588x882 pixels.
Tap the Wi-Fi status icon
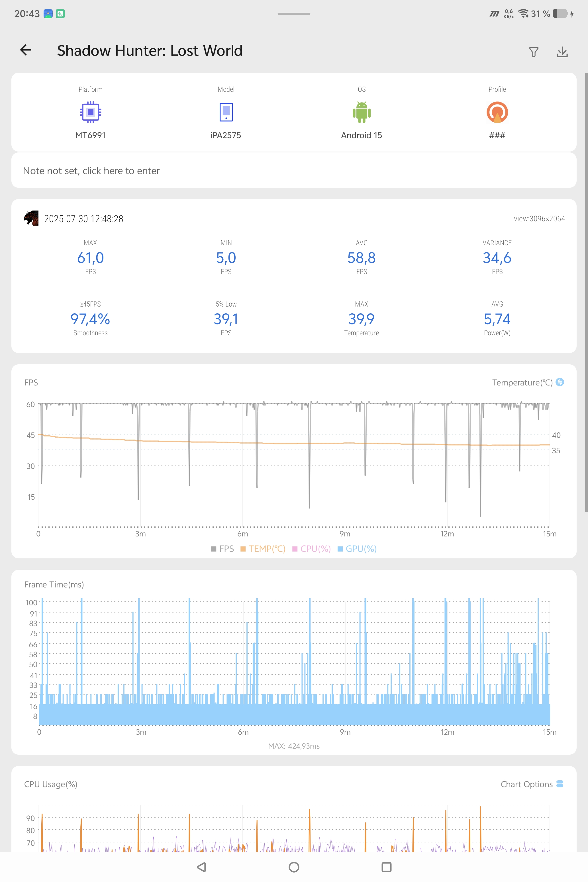[x=523, y=13]
